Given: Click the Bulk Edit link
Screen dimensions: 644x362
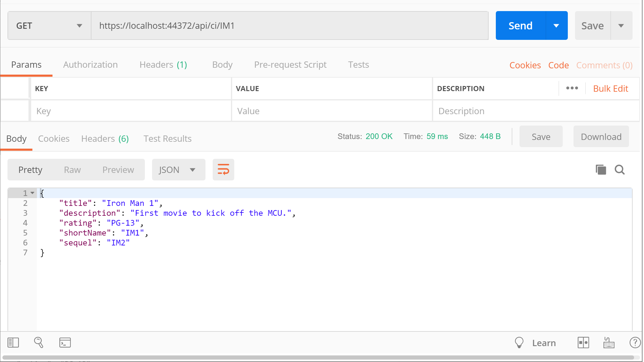Looking at the screenshot, I should 610,88.
